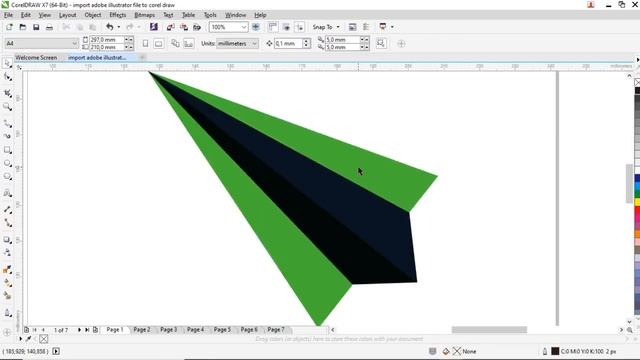Toggle Treat As Filled button
640x360 pixels.
point(381,43)
